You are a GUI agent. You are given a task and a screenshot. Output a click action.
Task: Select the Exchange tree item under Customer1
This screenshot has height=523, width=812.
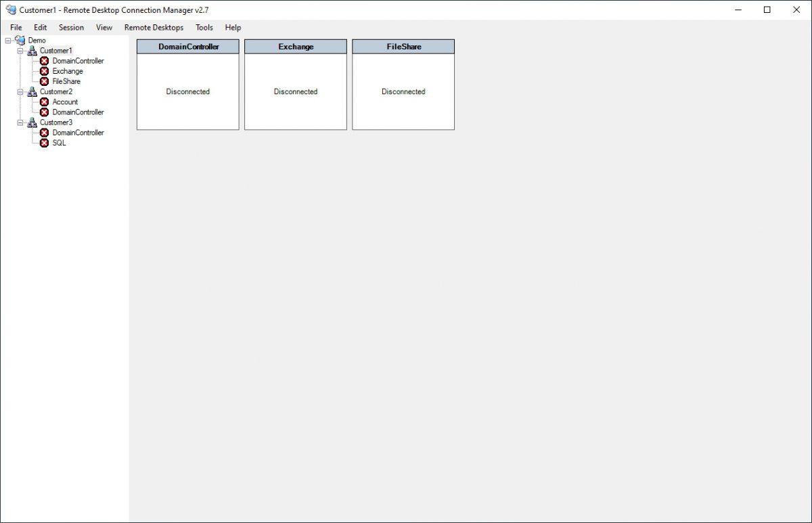point(68,71)
